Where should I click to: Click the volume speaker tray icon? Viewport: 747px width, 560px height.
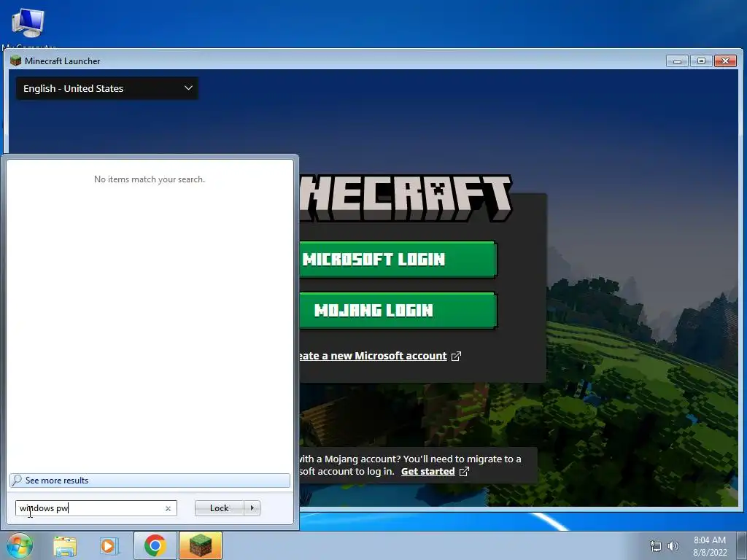[673, 546]
